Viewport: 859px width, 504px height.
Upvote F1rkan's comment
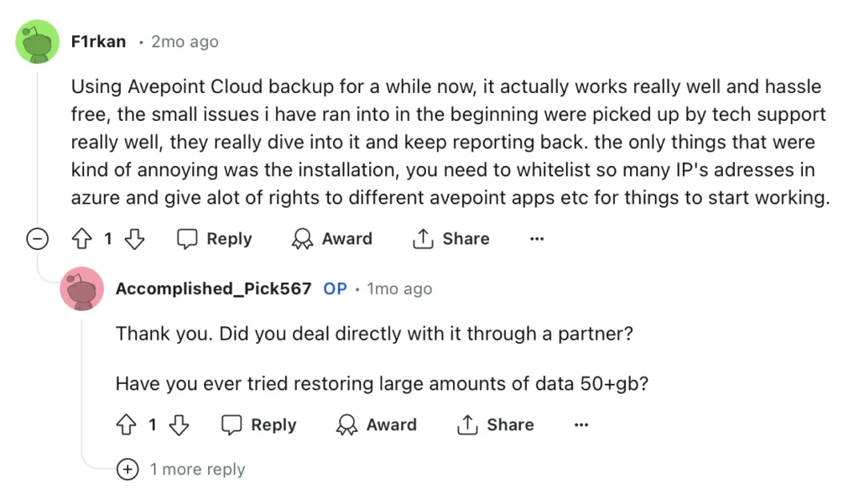click(x=82, y=239)
